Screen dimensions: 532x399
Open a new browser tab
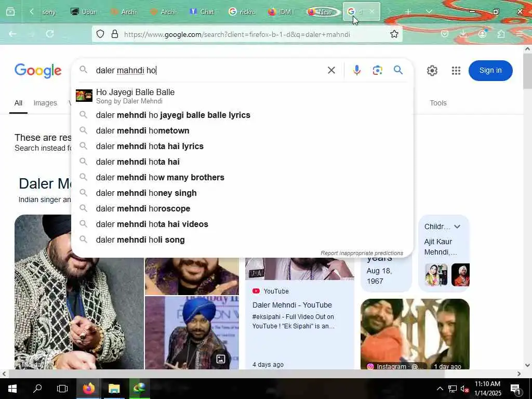[x=408, y=11]
